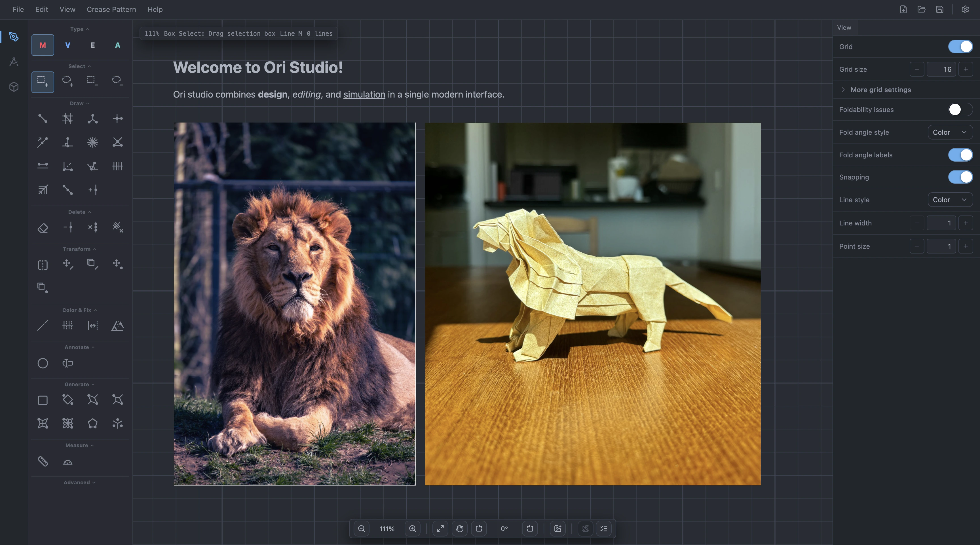This screenshot has width=980, height=545.
Task: Decrease Point size with minus button
Action: tap(917, 246)
